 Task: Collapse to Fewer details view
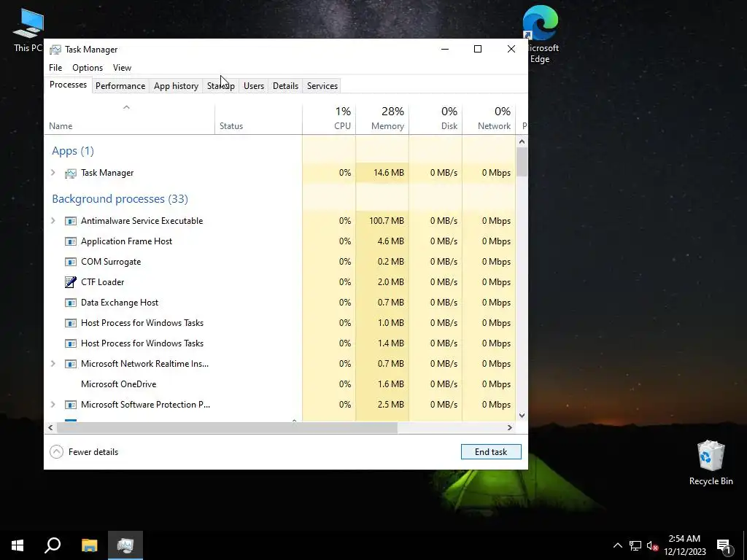point(84,452)
